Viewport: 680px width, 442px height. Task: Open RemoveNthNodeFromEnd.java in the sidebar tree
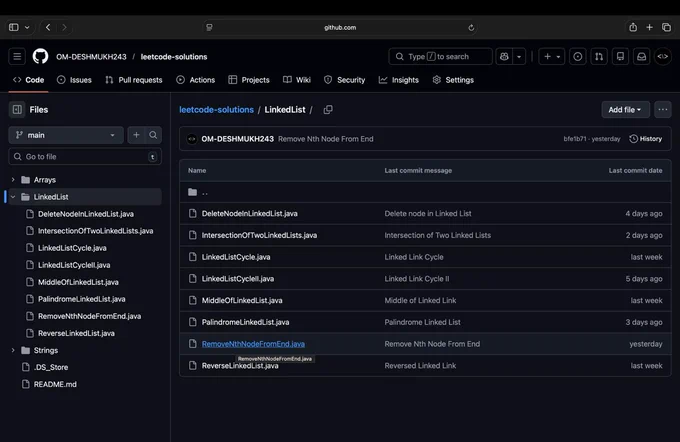point(89,316)
